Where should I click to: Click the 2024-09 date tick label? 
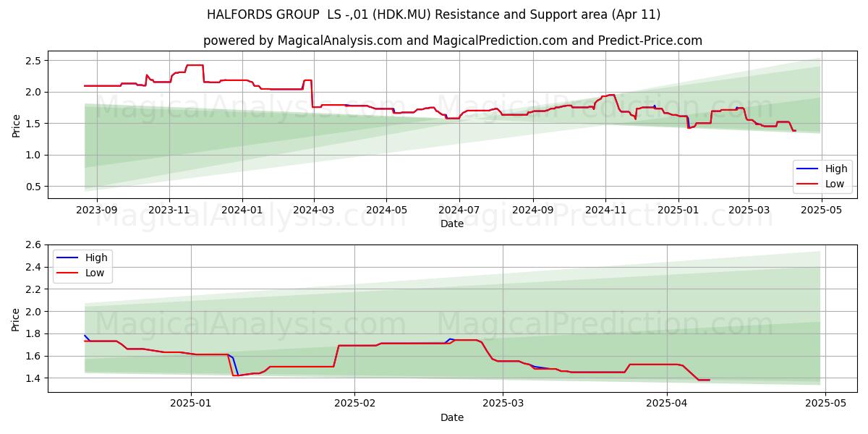pyautogui.click(x=533, y=210)
